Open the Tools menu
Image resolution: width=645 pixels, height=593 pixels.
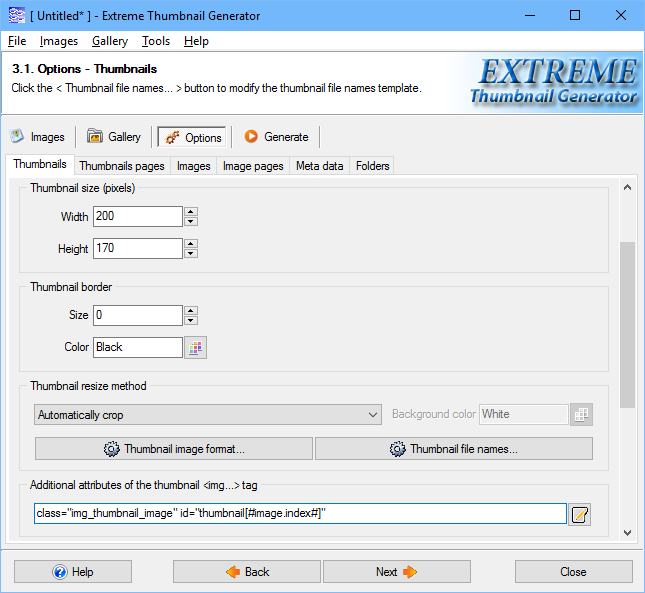[156, 41]
